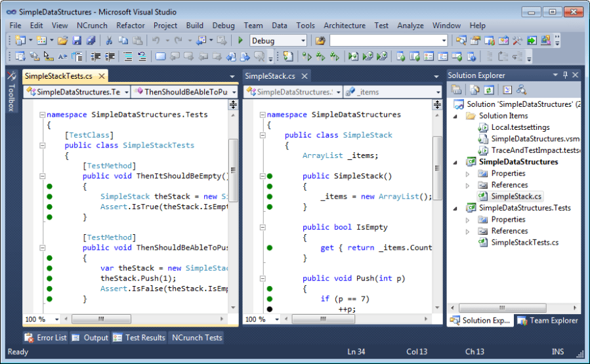Click the Navigate Backward icon
590x364 pixels.
click(202, 40)
